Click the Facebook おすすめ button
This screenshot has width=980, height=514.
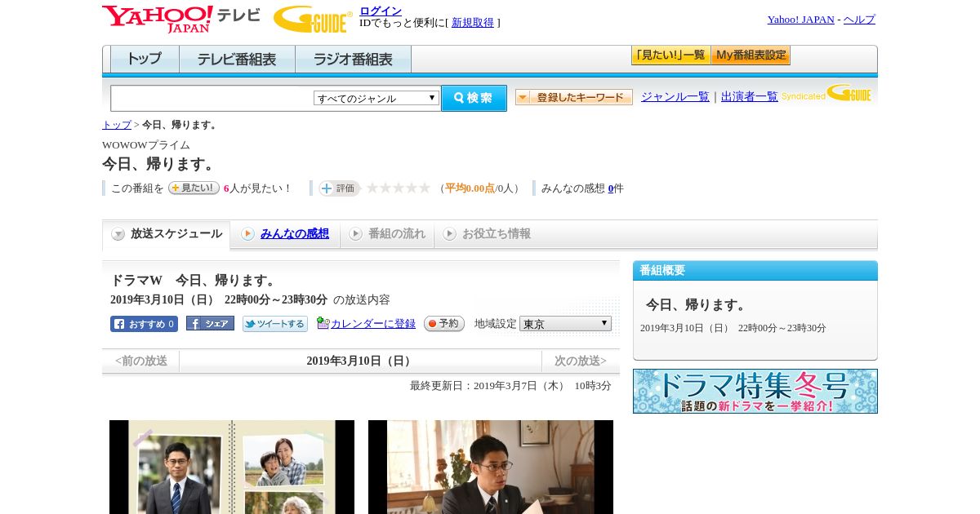coord(144,324)
